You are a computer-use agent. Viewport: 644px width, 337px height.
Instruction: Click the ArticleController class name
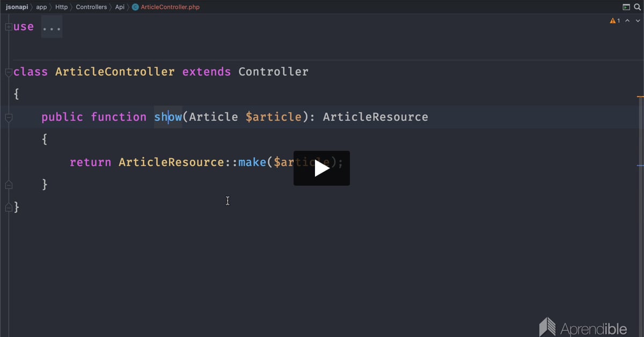click(115, 71)
